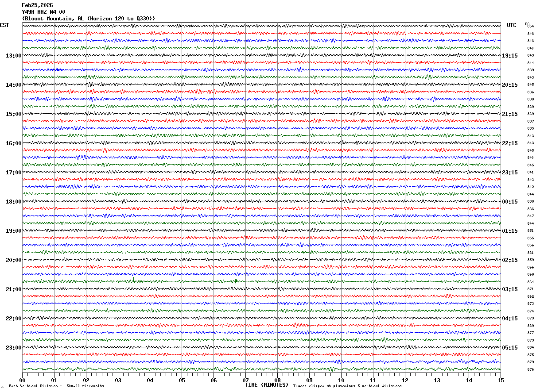Click the 02:15 UTC time label
Viewport: 536px width, 392px height.
(510, 260)
